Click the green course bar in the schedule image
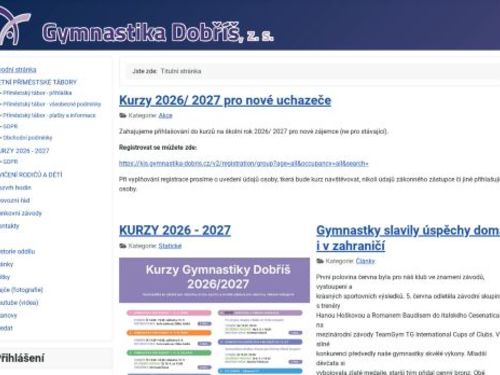500x375 pixels. tap(169, 352)
